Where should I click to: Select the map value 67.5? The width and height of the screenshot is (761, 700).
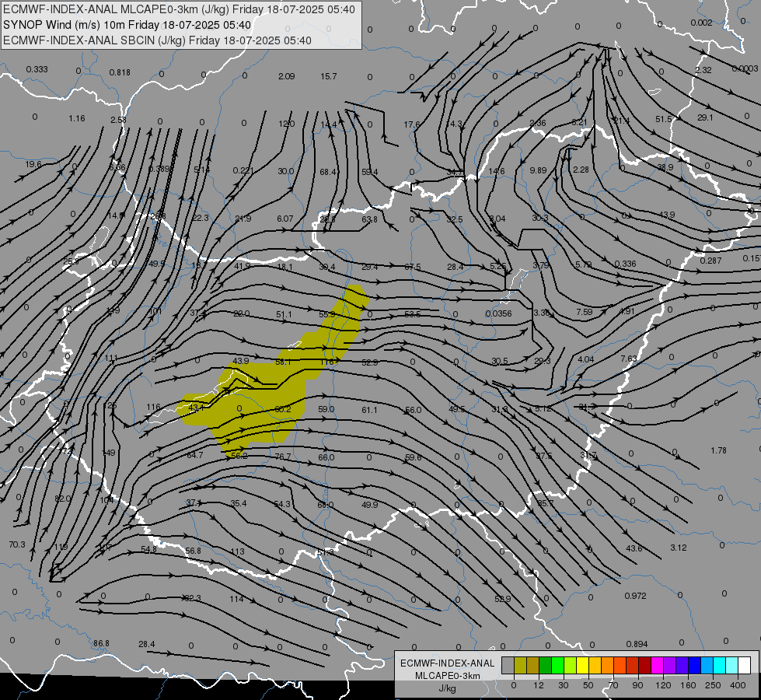pyautogui.click(x=413, y=267)
